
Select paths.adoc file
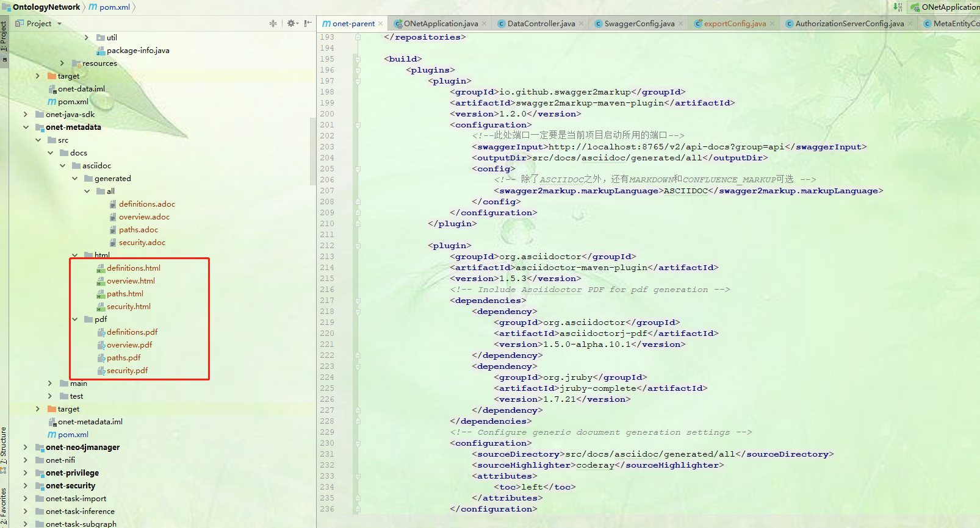point(138,230)
